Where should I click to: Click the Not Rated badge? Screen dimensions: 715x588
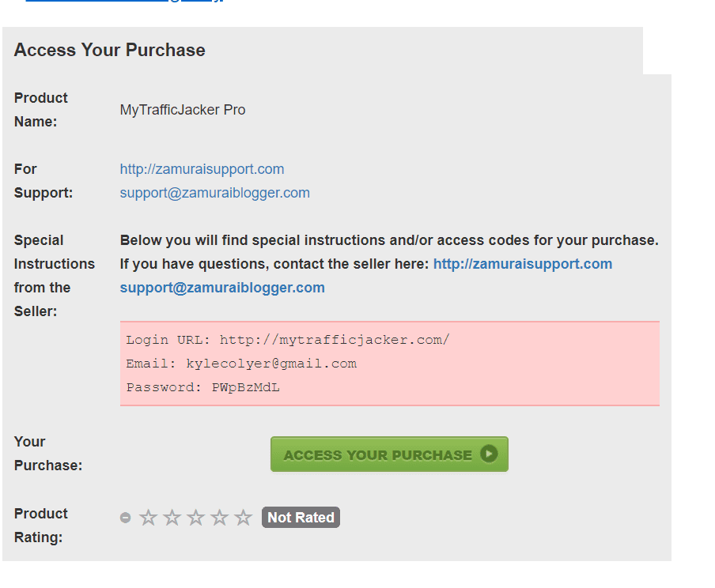(x=301, y=518)
